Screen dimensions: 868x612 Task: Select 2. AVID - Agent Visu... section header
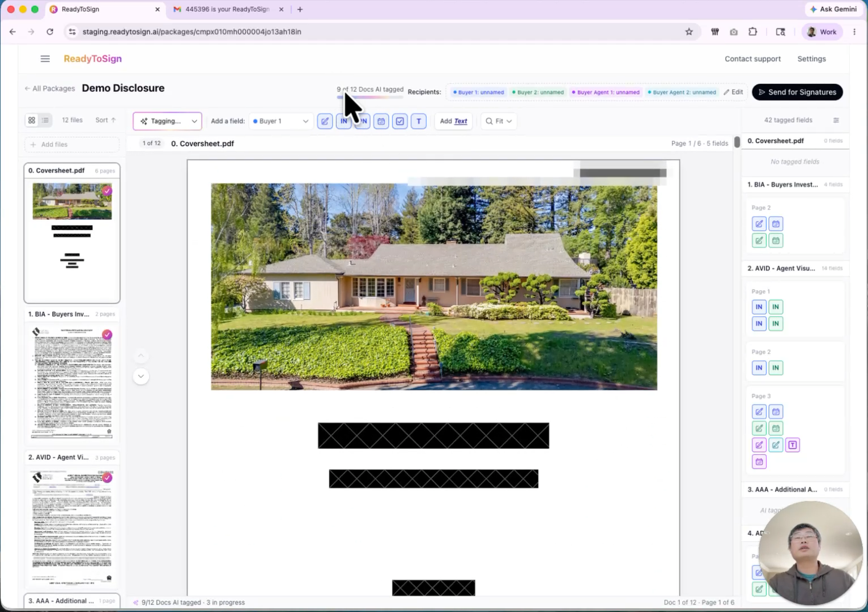point(795,269)
